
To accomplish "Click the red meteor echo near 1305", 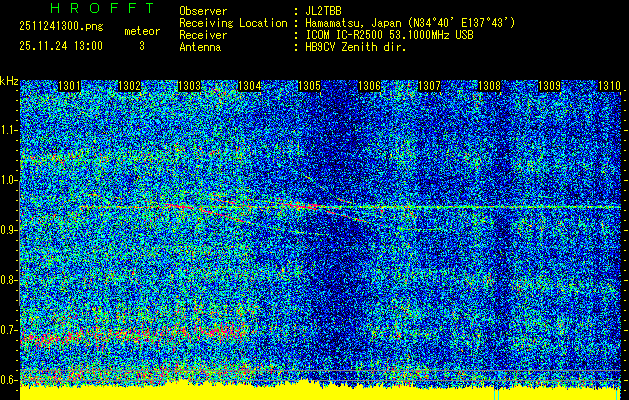I will click(x=312, y=206).
